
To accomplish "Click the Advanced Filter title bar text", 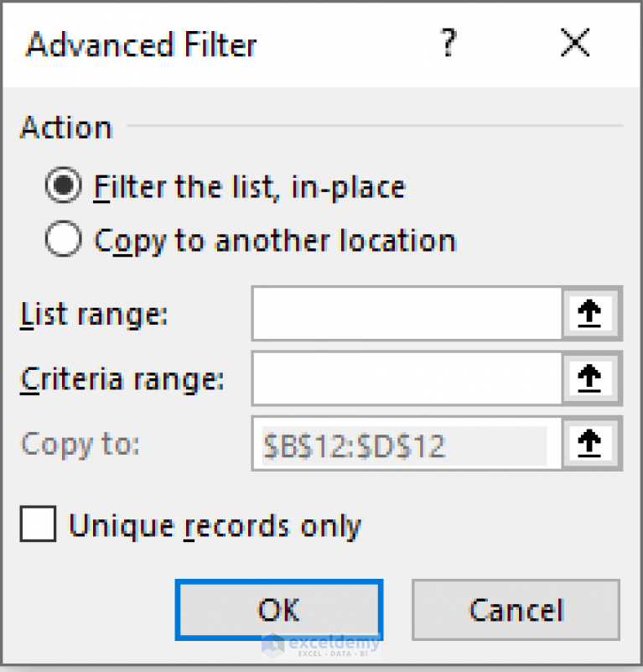I will 140,44.
